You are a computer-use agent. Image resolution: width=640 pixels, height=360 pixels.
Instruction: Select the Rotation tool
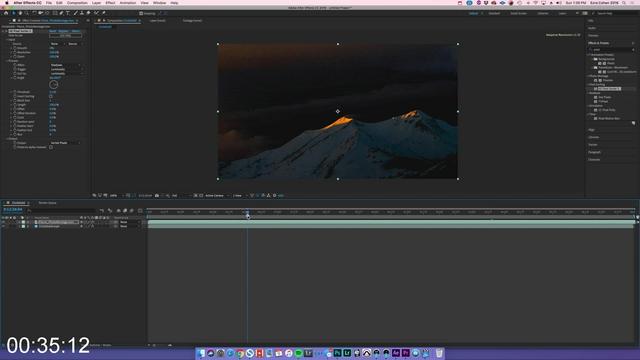pyautogui.click(x=34, y=13)
